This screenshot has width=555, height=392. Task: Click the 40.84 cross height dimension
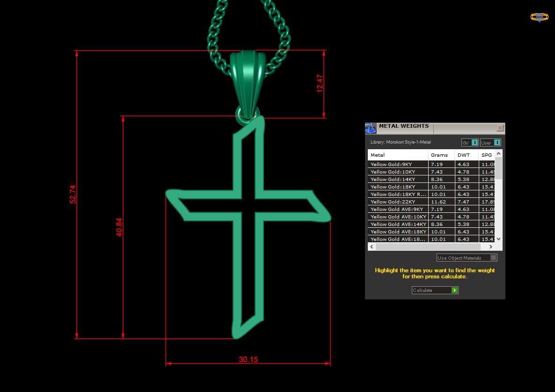[119, 227]
